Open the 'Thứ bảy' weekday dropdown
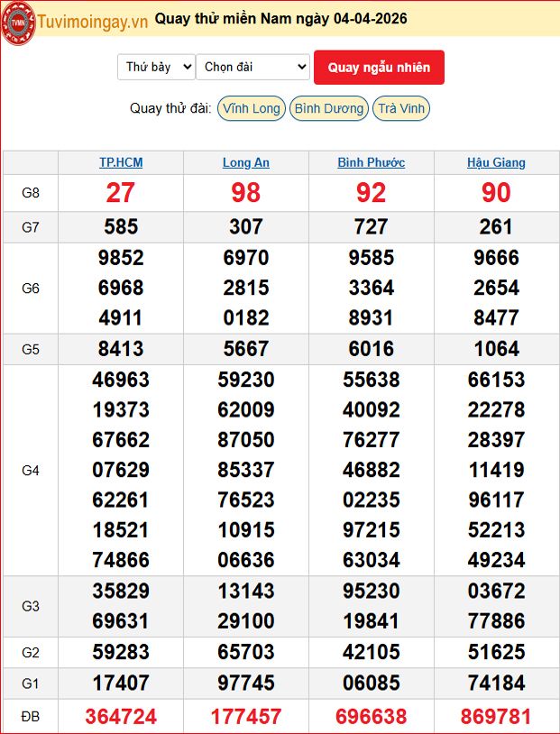 [156, 67]
